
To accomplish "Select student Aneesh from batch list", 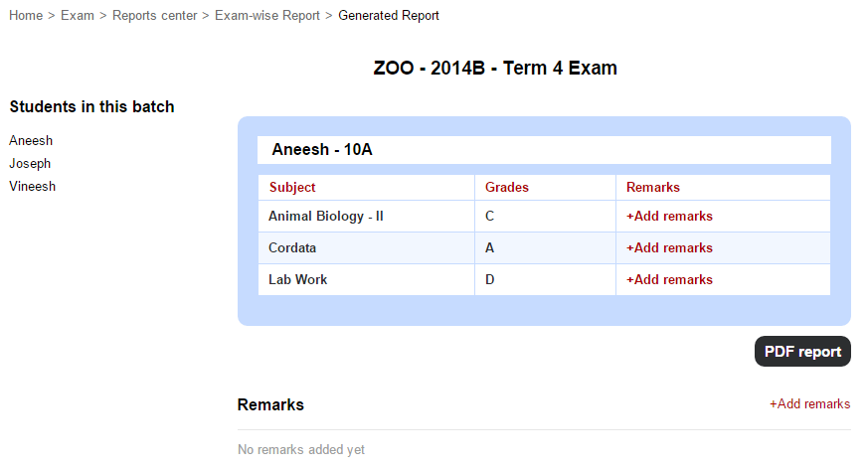I will pyautogui.click(x=31, y=140).
